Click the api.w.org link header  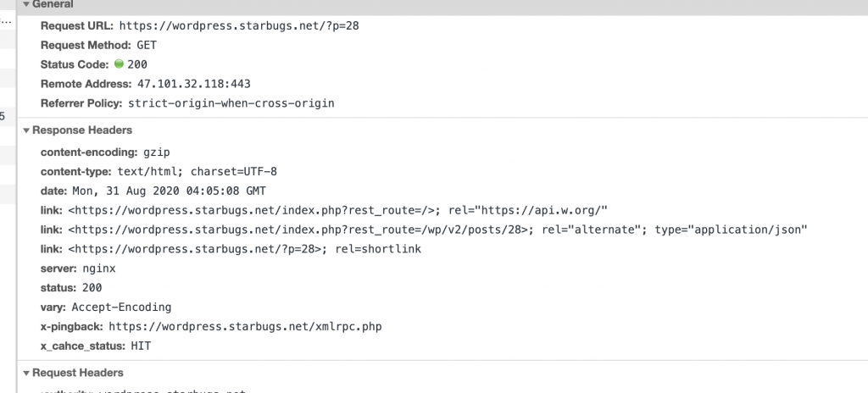point(338,210)
